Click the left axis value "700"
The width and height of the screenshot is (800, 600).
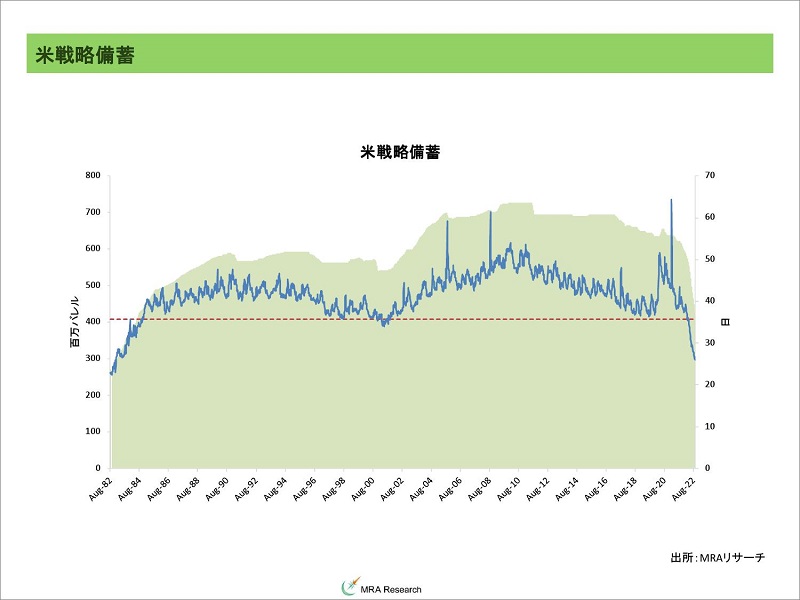(x=93, y=212)
